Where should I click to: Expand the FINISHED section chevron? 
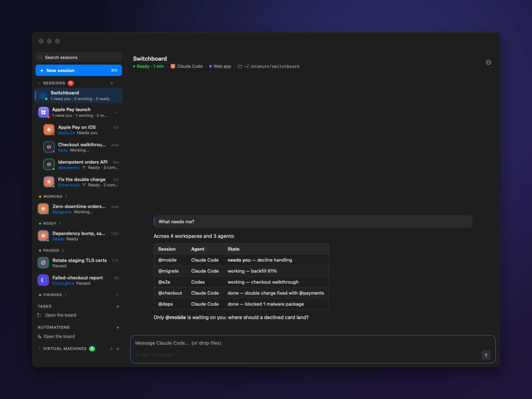(117, 295)
